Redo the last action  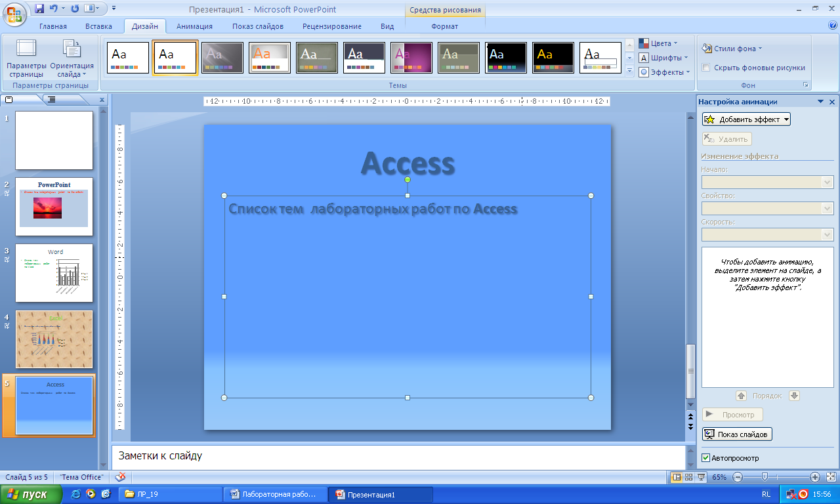click(75, 9)
